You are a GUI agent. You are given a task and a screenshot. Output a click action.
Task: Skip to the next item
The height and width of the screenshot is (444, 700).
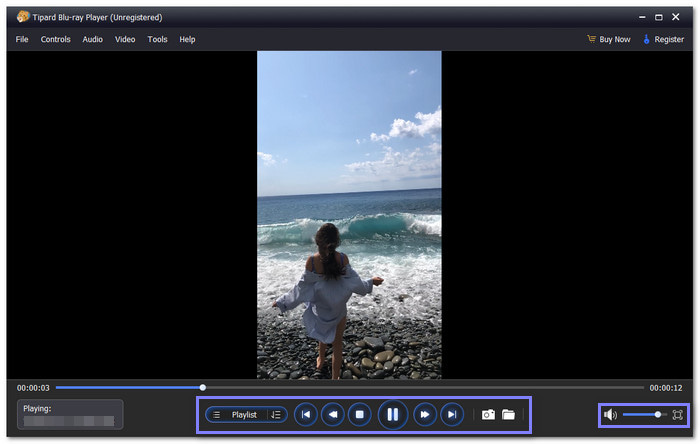click(x=452, y=415)
